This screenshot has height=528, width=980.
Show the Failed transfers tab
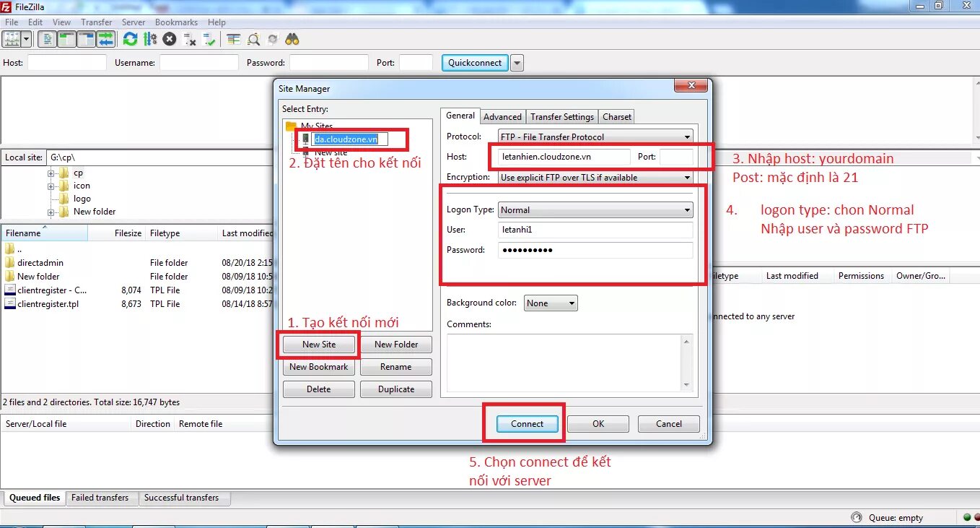click(x=100, y=498)
